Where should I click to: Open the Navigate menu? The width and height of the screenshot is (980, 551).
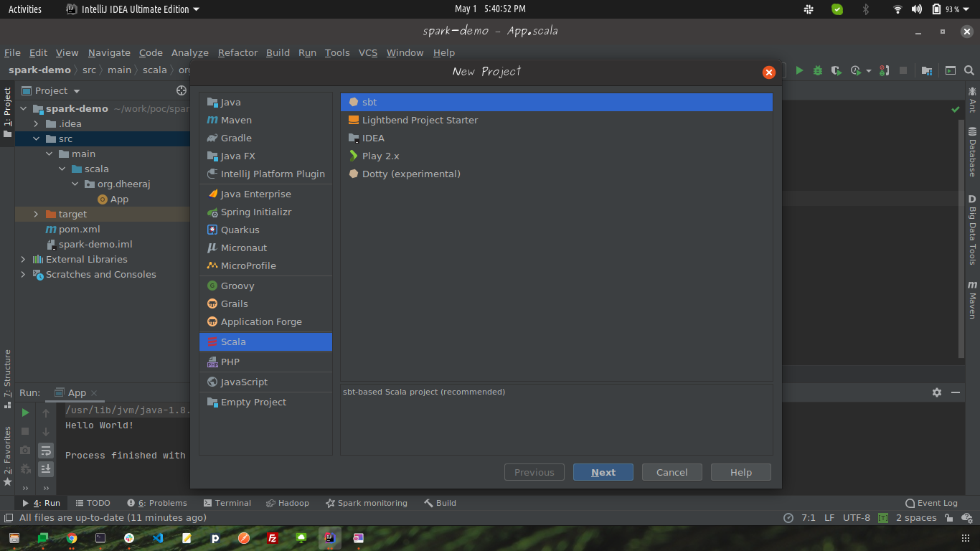click(109, 52)
